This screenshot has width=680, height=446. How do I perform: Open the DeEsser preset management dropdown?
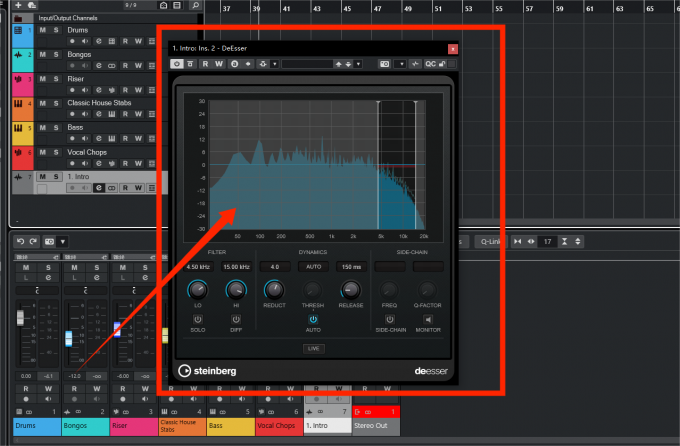[x=358, y=64]
